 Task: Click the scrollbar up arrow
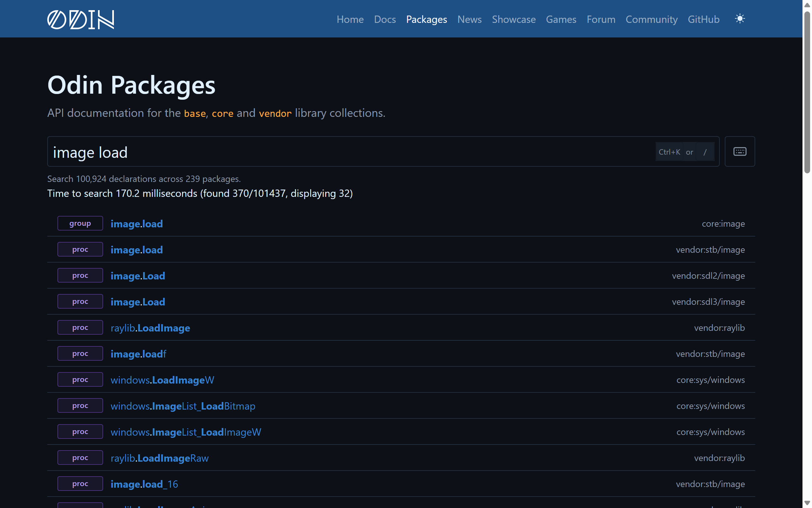[807, 5]
